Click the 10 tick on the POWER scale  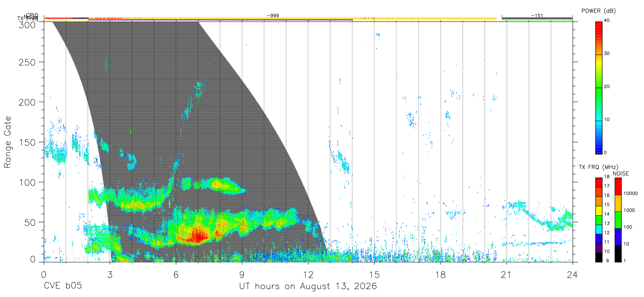607,120
